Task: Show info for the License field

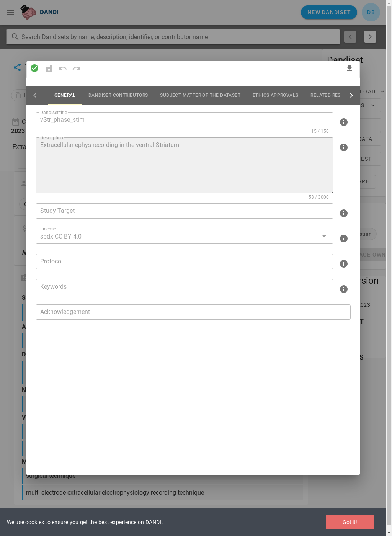Action: coord(344,239)
